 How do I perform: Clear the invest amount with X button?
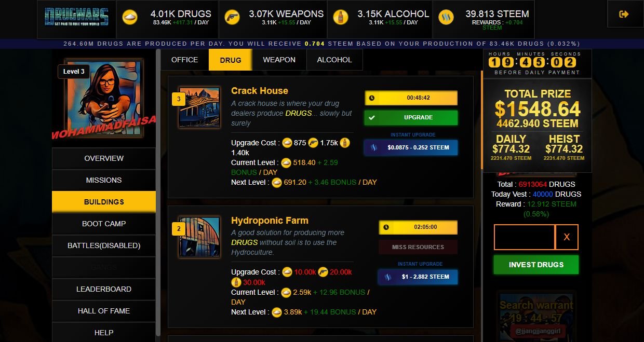click(567, 237)
